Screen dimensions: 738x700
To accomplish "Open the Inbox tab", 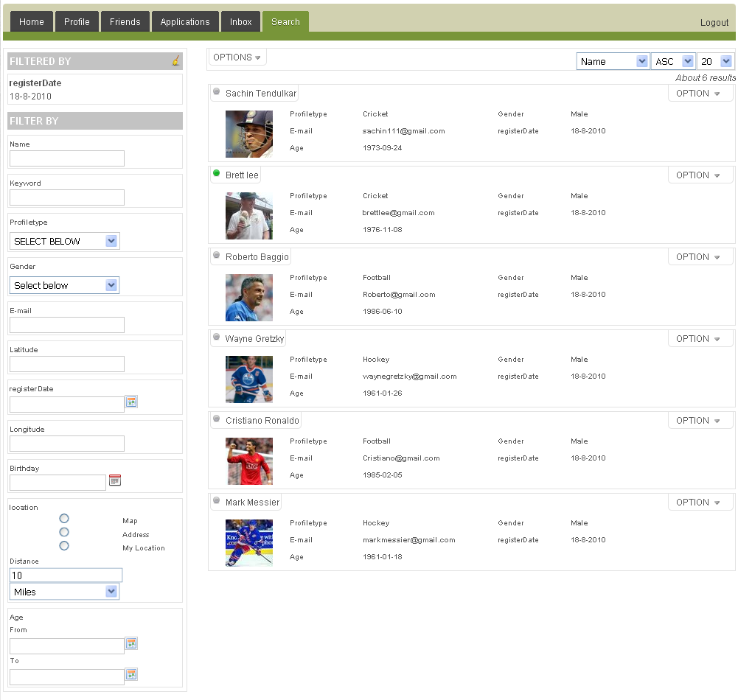I will pyautogui.click(x=240, y=21).
